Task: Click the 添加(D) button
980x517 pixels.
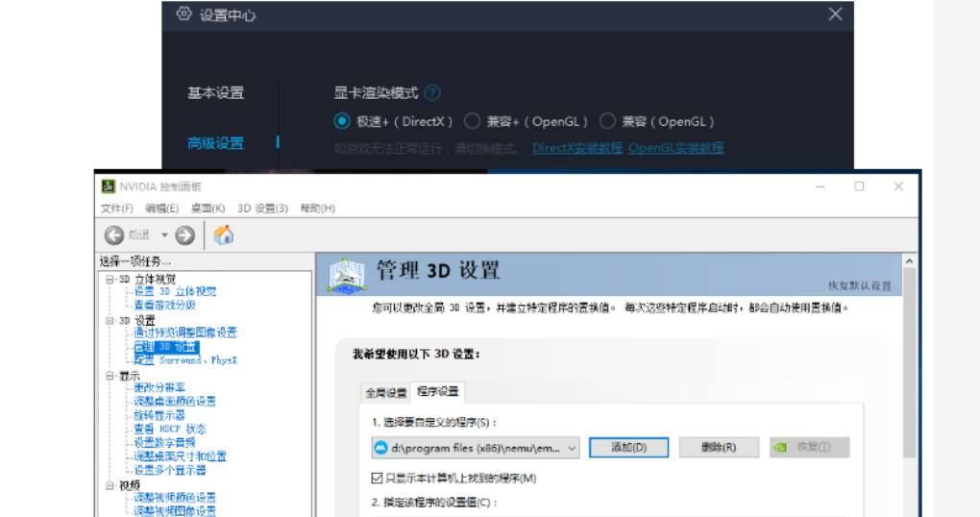Action: coord(628,448)
